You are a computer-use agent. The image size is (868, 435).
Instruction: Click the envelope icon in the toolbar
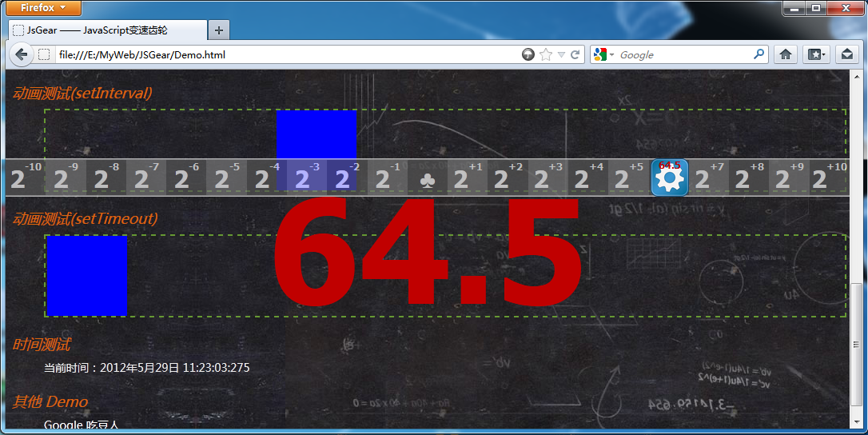point(846,54)
